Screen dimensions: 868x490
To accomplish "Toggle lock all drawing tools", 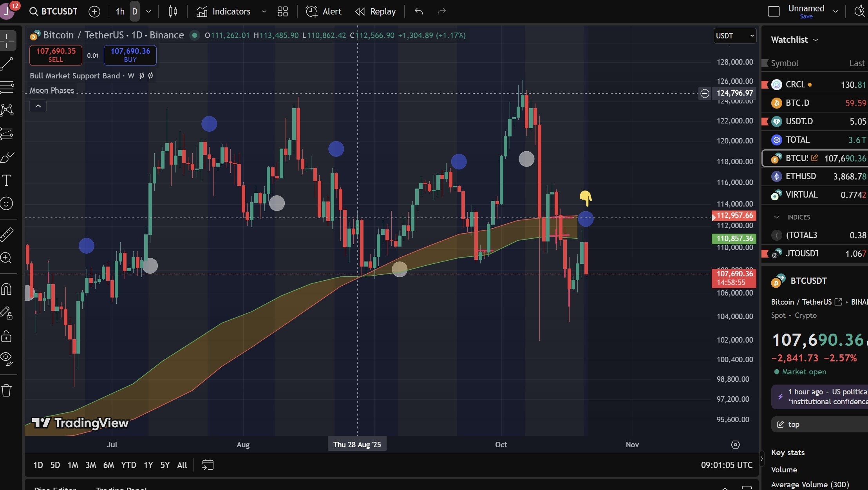I will point(7,336).
